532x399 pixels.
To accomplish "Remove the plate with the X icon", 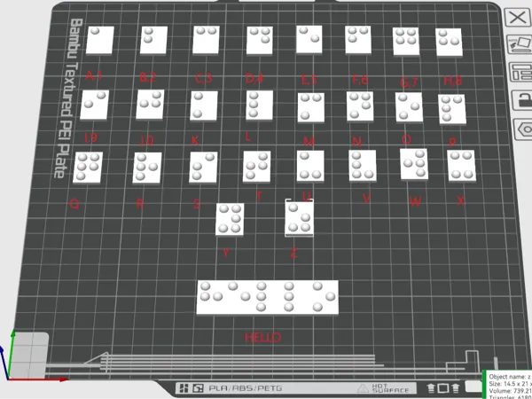I will pos(518,18).
